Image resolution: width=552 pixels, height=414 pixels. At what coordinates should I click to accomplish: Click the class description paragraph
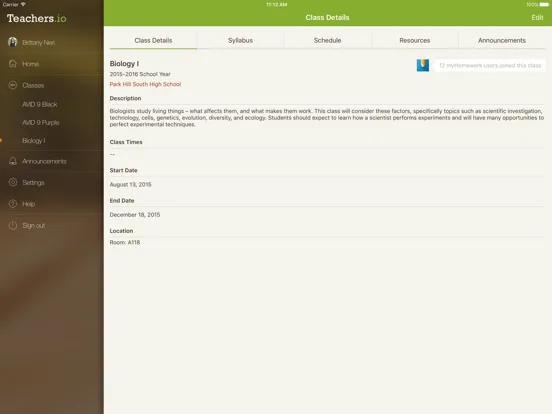[x=327, y=118]
